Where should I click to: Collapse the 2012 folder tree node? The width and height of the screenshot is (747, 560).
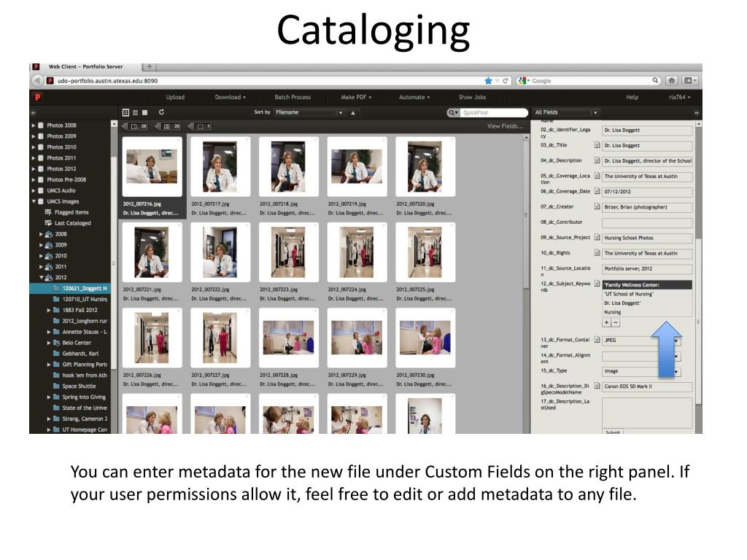pos(42,277)
